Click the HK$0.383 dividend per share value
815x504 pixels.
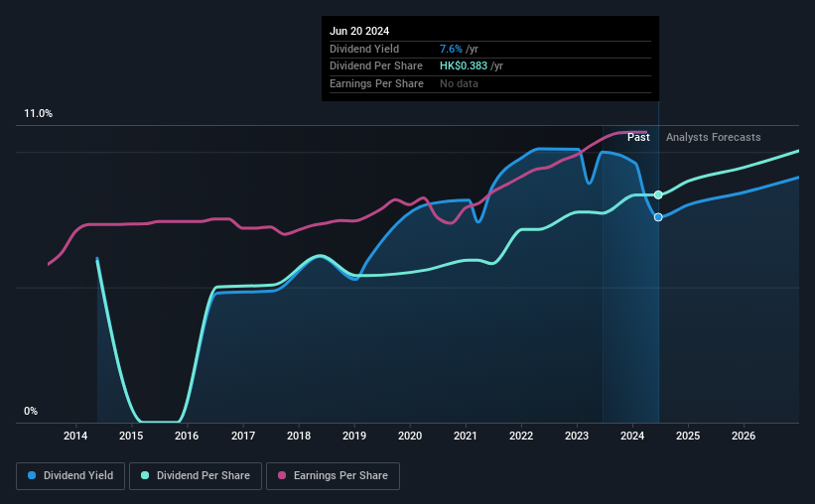[x=464, y=66]
